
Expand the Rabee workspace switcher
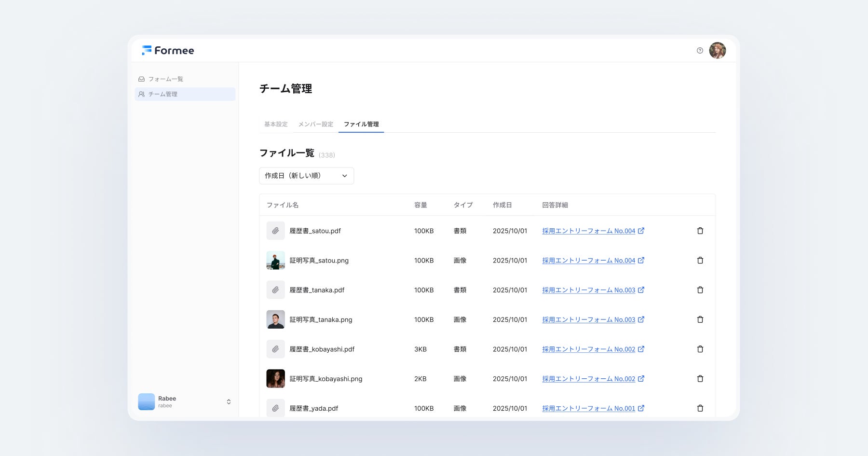pos(229,401)
